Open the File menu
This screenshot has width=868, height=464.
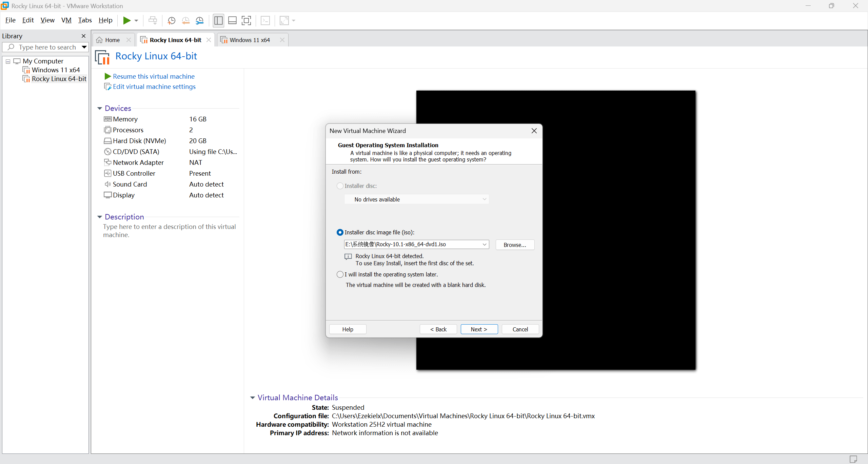pyautogui.click(x=11, y=20)
